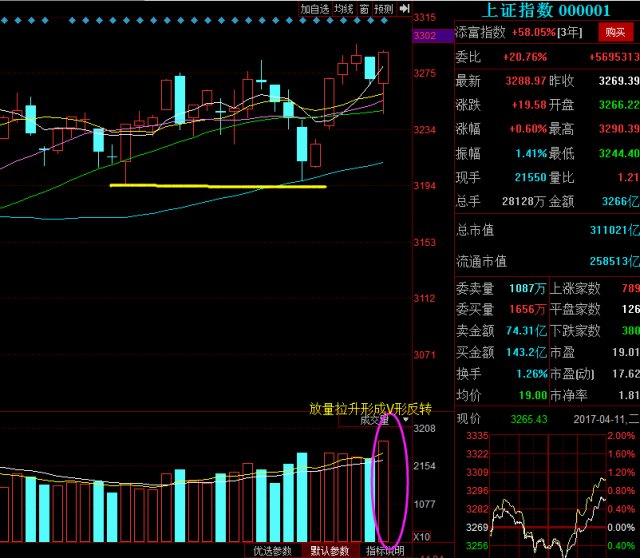
Task: Switch to the 优选参数 tab
Action: tap(272, 550)
